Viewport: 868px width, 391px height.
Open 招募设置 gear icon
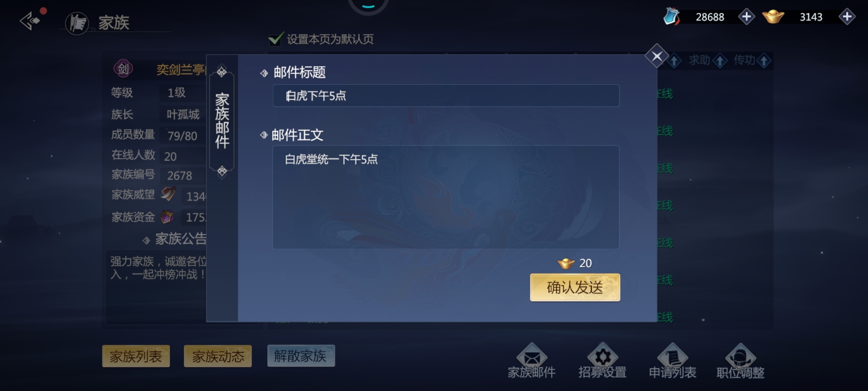pyautogui.click(x=603, y=357)
